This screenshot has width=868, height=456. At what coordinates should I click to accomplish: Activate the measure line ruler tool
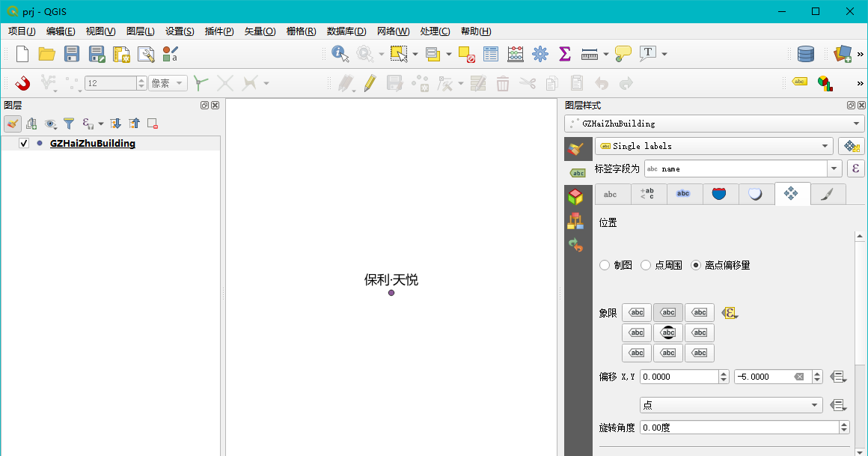pyautogui.click(x=590, y=54)
